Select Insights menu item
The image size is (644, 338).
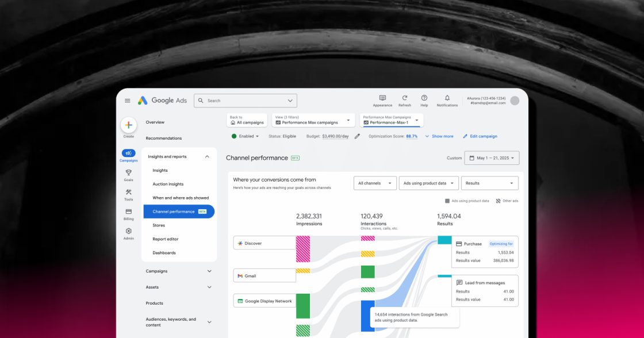160,171
